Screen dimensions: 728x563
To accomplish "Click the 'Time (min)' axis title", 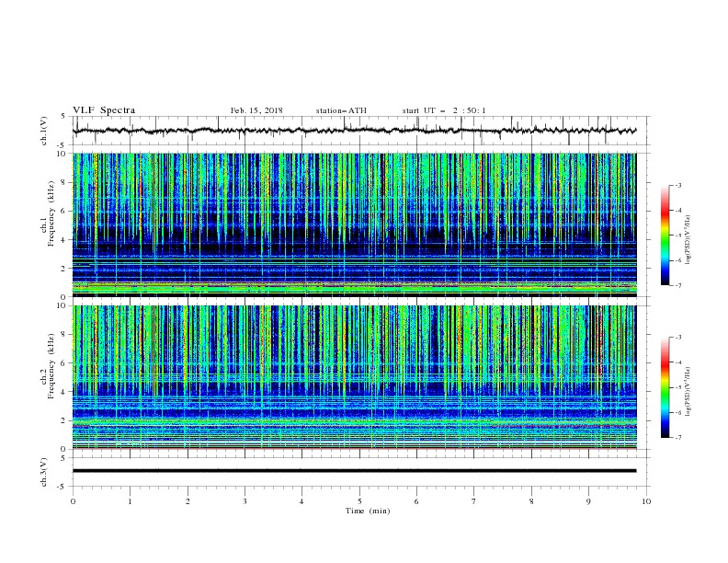I will pos(368,511).
